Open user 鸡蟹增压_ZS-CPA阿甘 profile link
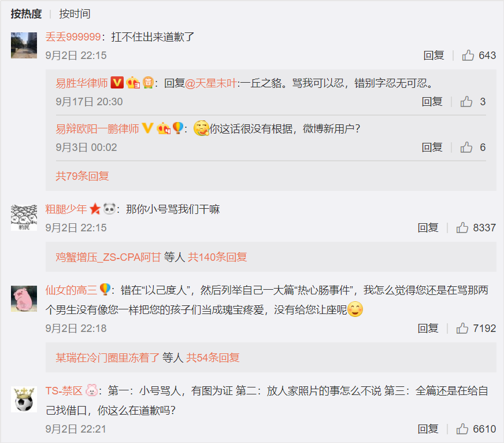 pos(108,257)
